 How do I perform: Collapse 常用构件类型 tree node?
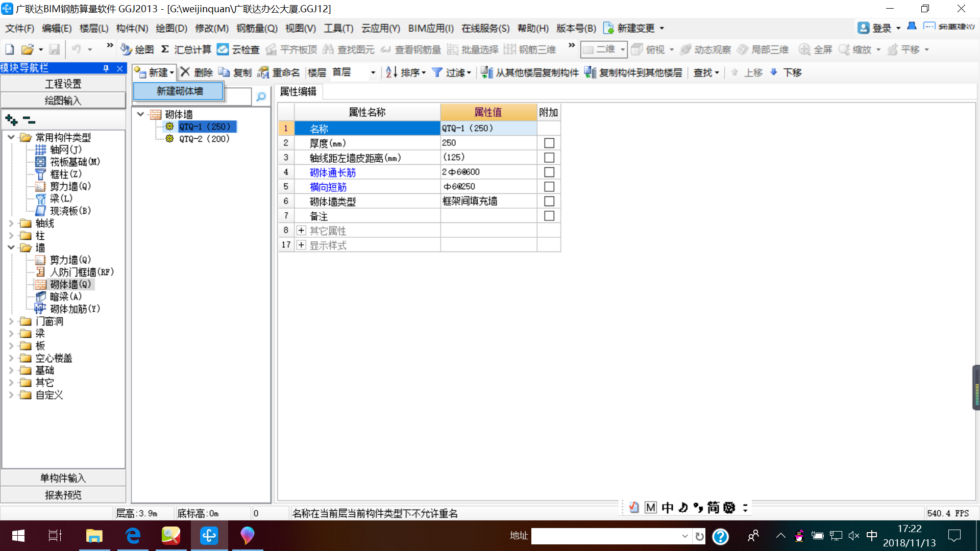(x=11, y=137)
